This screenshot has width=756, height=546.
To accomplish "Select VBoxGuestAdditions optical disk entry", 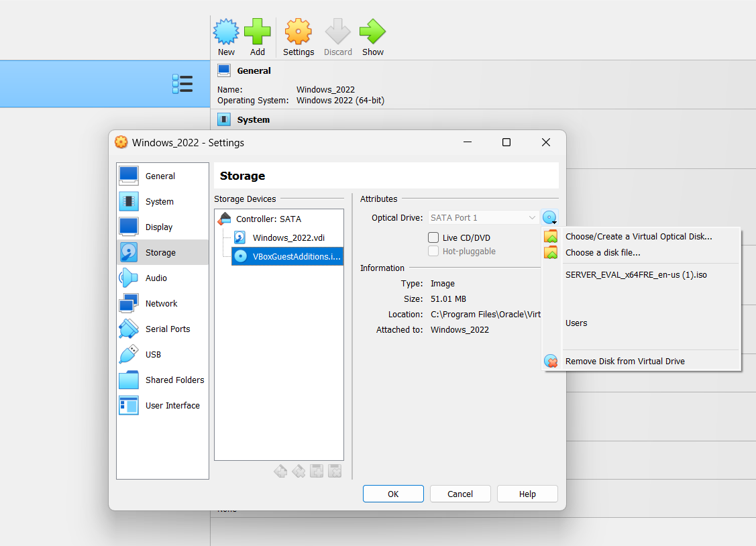I will pyautogui.click(x=287, y=256).
